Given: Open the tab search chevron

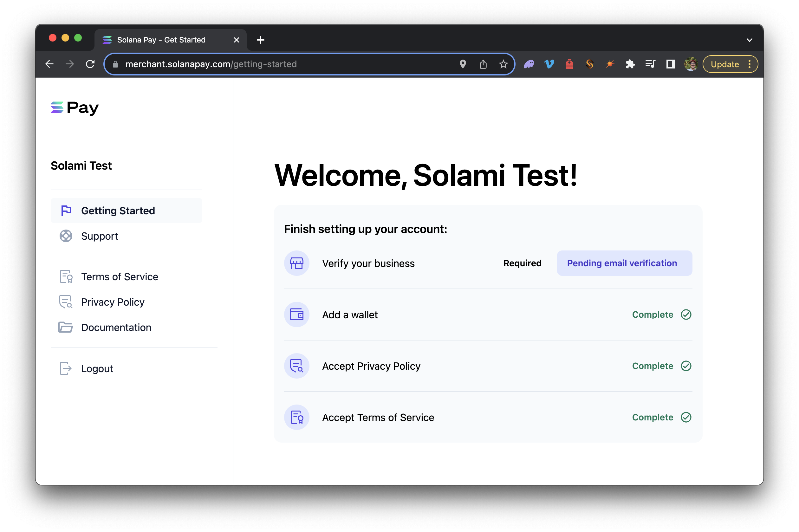Looking at the screenshot, I should 750,40.
